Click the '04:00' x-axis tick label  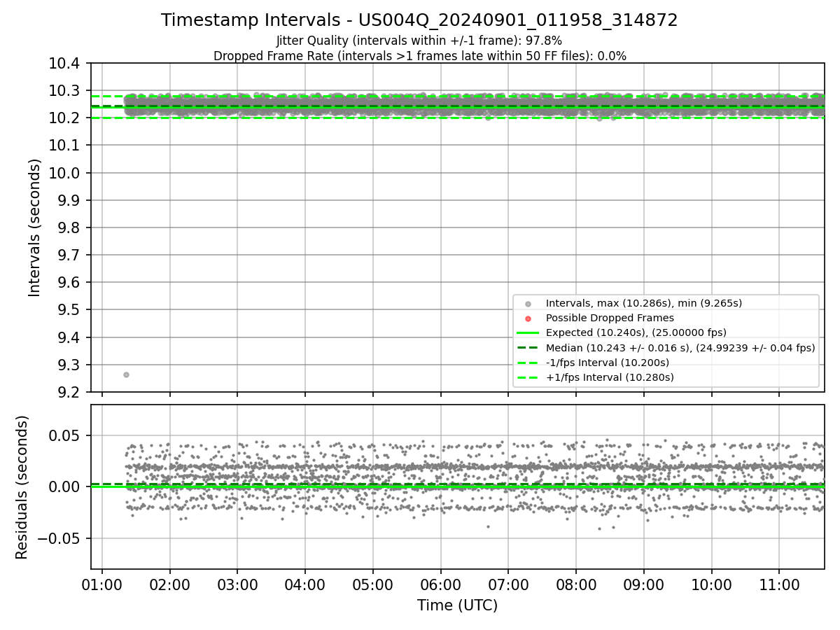pos(305,584)
